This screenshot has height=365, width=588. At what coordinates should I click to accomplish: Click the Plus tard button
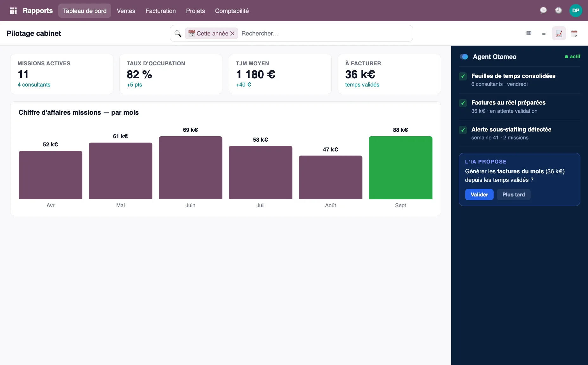click(514, 195)
